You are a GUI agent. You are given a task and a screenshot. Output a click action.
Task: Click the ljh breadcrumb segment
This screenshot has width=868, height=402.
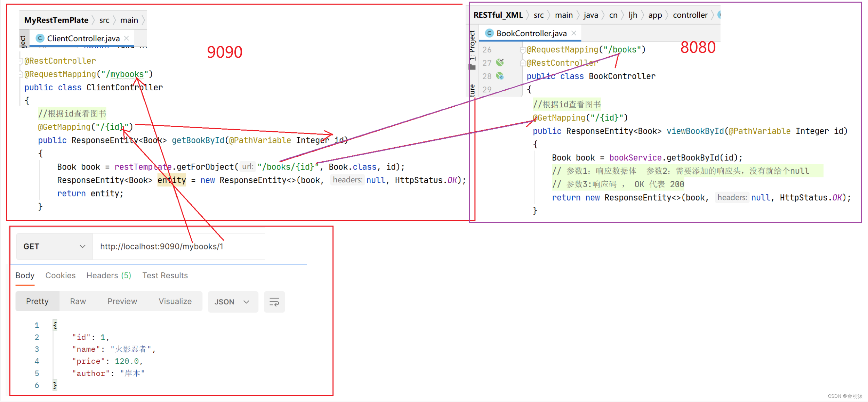point(633,15)
